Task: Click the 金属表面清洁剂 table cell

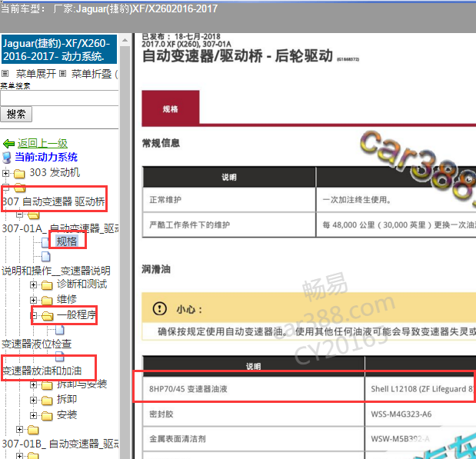Action: point(254,439)
